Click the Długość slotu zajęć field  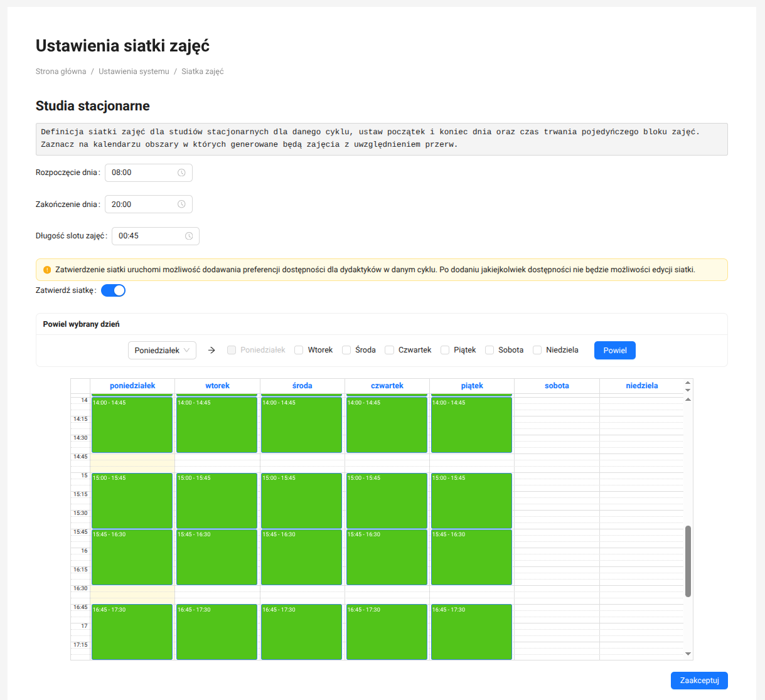click(156, 236)
